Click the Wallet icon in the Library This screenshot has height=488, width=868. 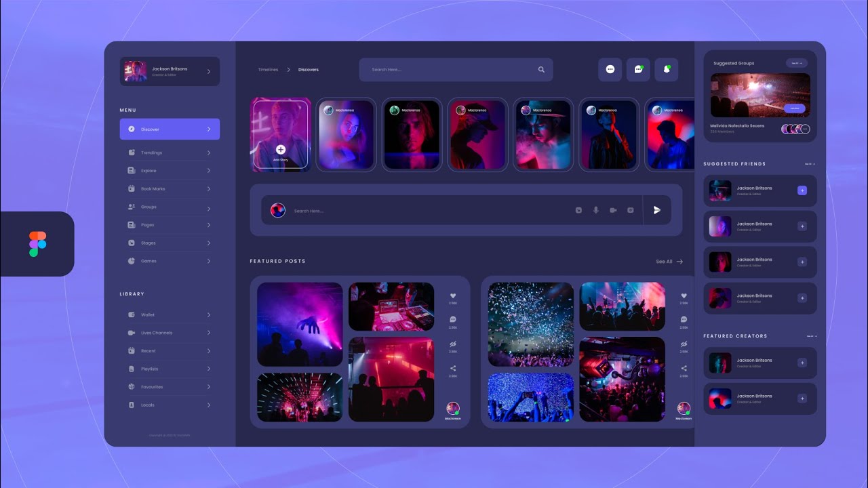click(132, 314)
